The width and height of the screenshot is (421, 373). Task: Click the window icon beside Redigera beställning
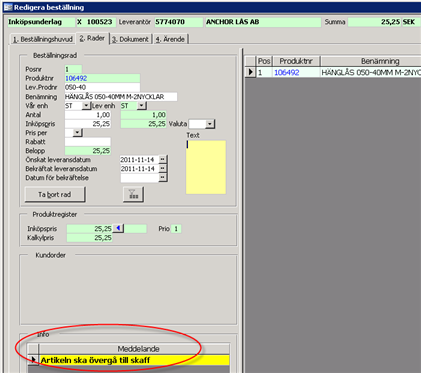point(8,7)
